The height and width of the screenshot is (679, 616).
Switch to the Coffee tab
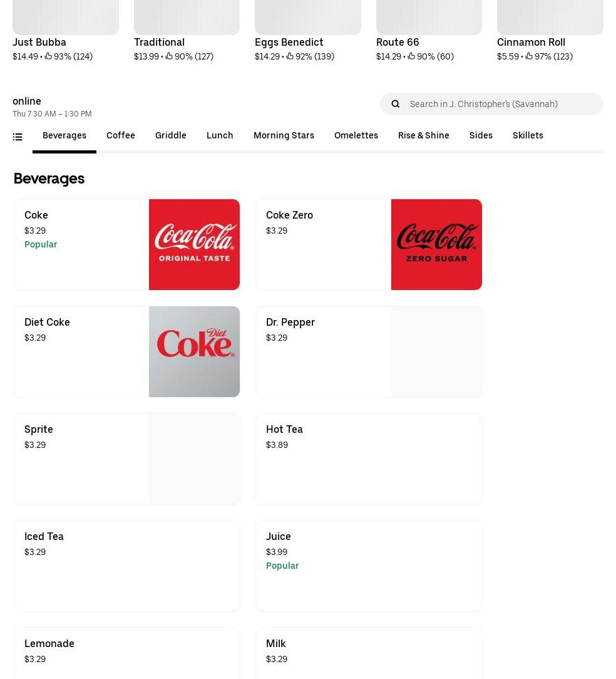coord(121,135)
